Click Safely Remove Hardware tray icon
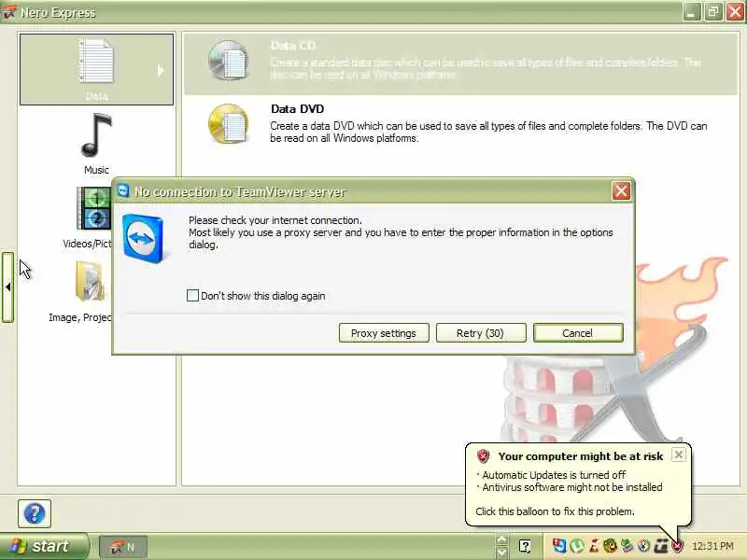Screen dimensions: 747x560 (x=627, y=546)
